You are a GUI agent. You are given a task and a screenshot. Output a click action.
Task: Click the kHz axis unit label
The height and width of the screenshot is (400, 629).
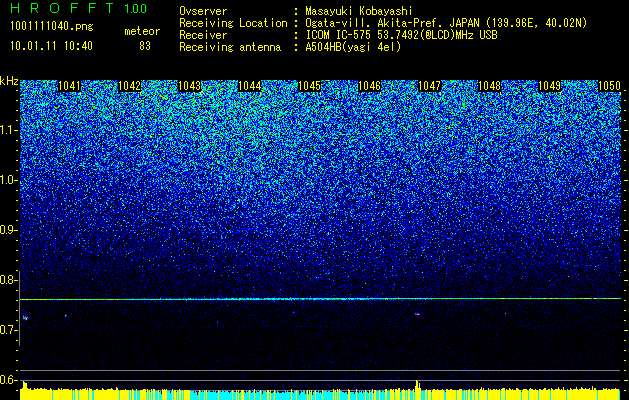[9, 81]
